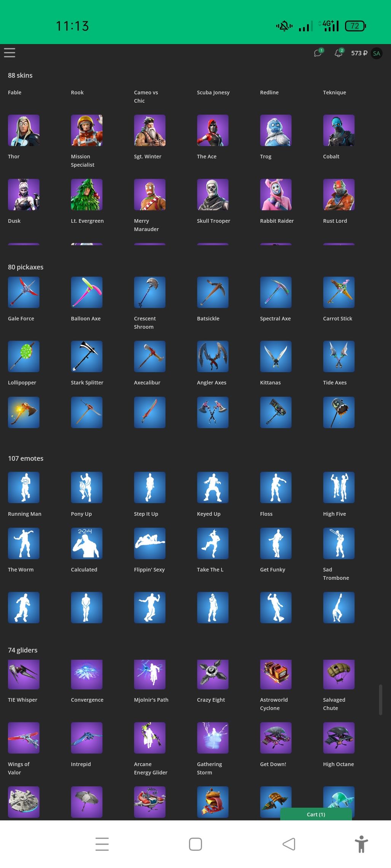
Task: Select The Ace skin thumbnail
Action: coord(213,130)
